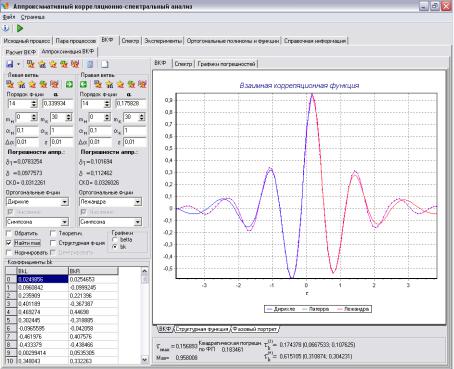Open the arrow menu next to Save icon

click(18, 64)
